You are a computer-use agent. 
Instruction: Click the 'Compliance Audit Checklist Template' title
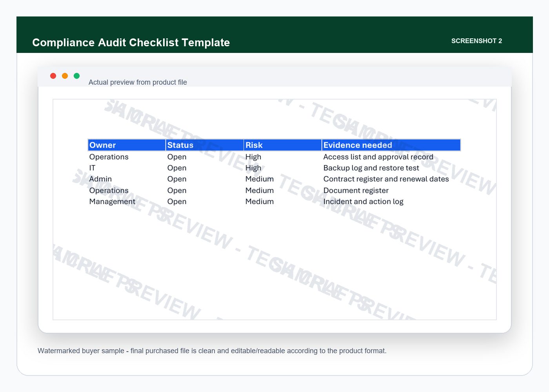(131, 42)
